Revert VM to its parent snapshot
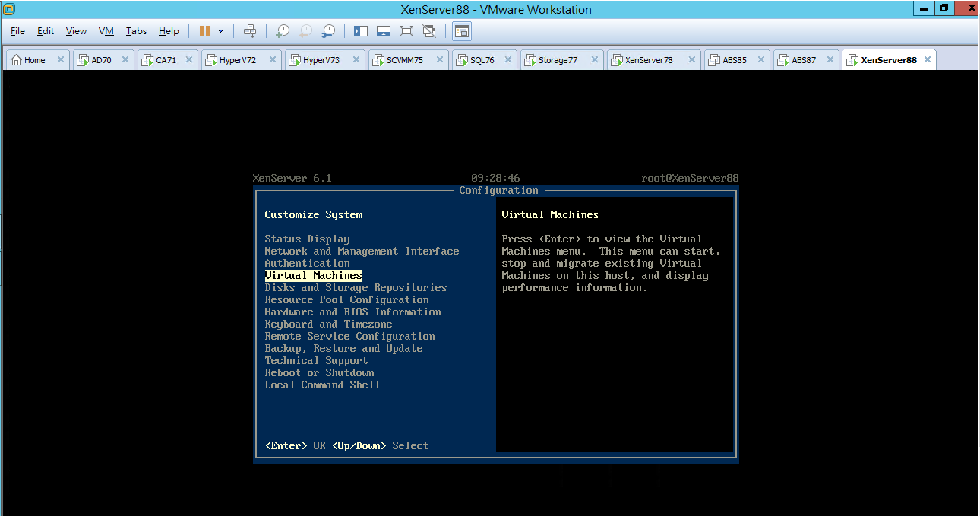Viewport: 980px width, 516px height. coord(305,31)
